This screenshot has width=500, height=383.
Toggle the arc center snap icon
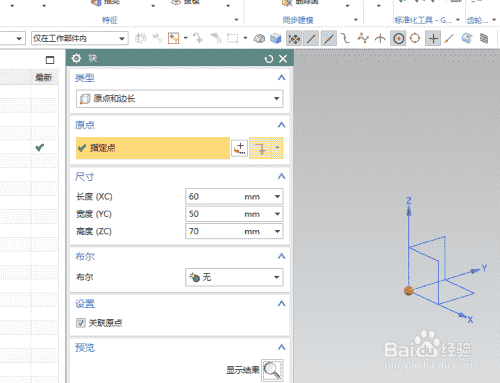(398, 39)
